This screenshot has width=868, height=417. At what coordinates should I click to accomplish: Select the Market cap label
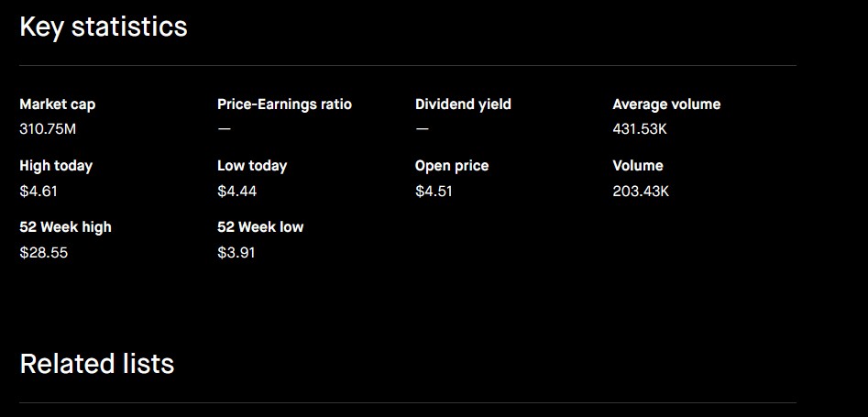(x=57, y=104)
